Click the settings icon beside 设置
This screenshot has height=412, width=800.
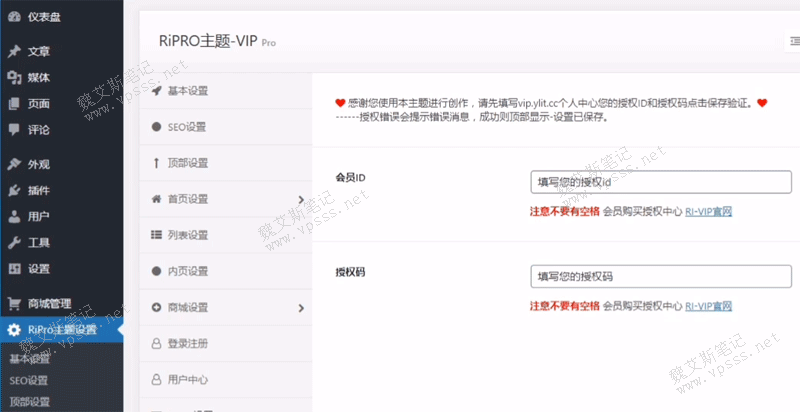click(14, 269)
